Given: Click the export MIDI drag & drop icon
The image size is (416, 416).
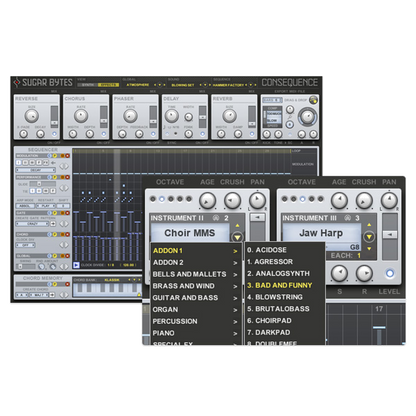Looking at the screenshot, I should coord(313,100).
